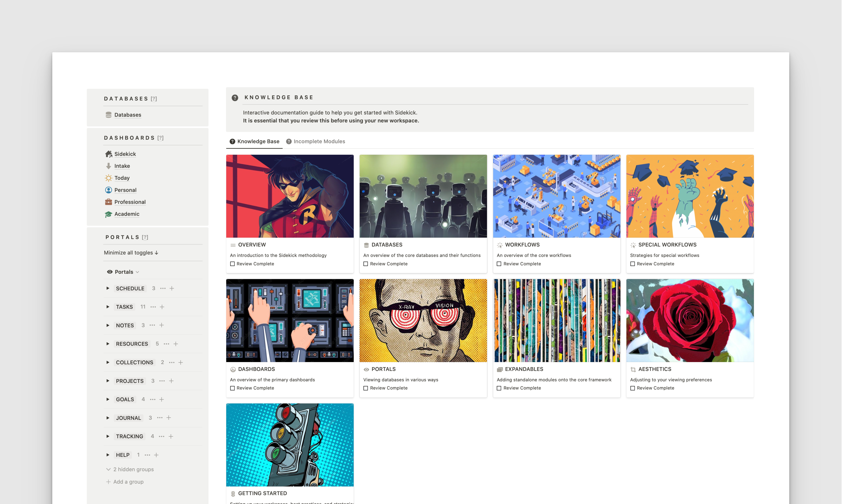Click the database icon next to Databases
842x504 pixels.
109,115
